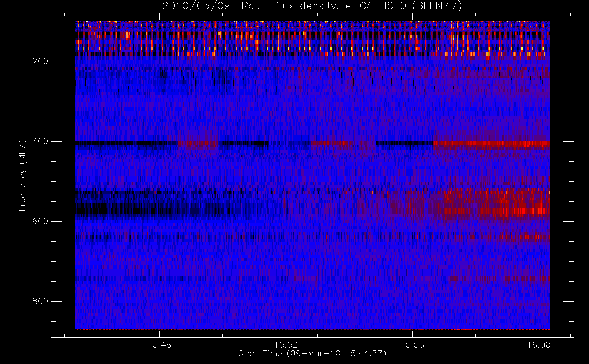Select the date '2010/03/09' in the title
Image resolution: width=589 pixels, height=364 pixels.
(196, 6)
